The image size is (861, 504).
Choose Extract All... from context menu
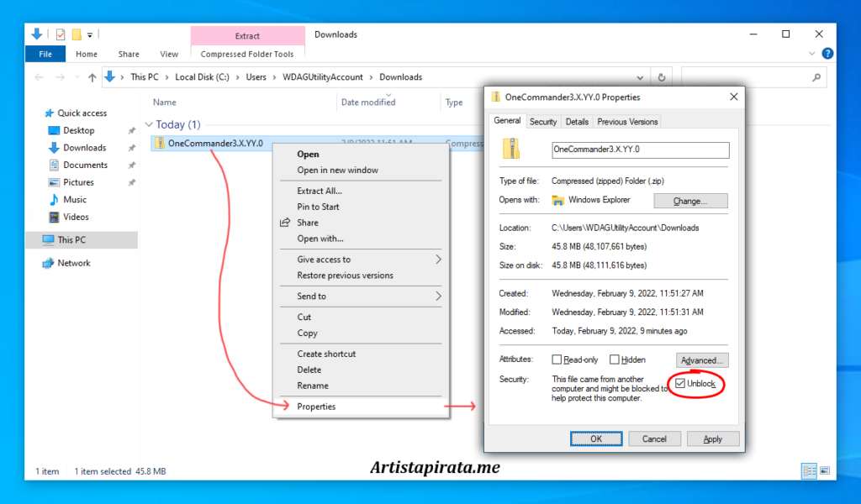320,191
